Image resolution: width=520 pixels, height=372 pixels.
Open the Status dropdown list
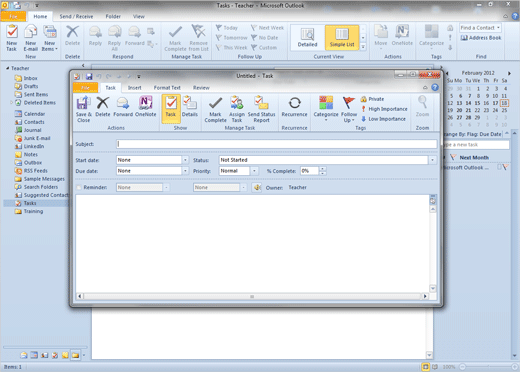click(x=432, y=160)
